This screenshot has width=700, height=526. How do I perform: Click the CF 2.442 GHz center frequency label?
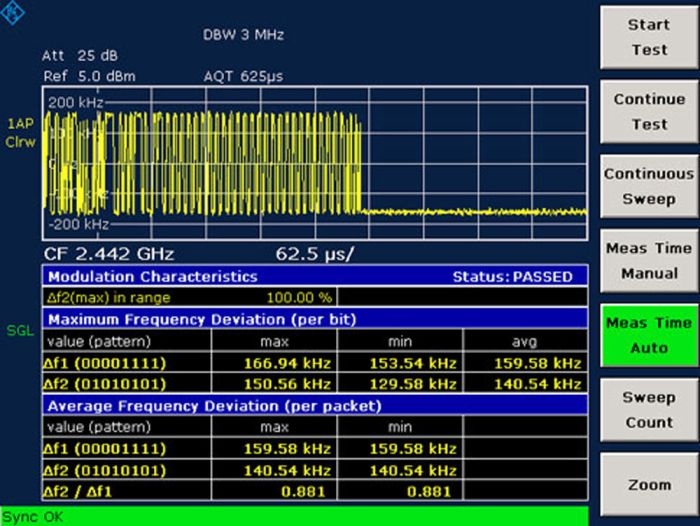tap(108, 254)
